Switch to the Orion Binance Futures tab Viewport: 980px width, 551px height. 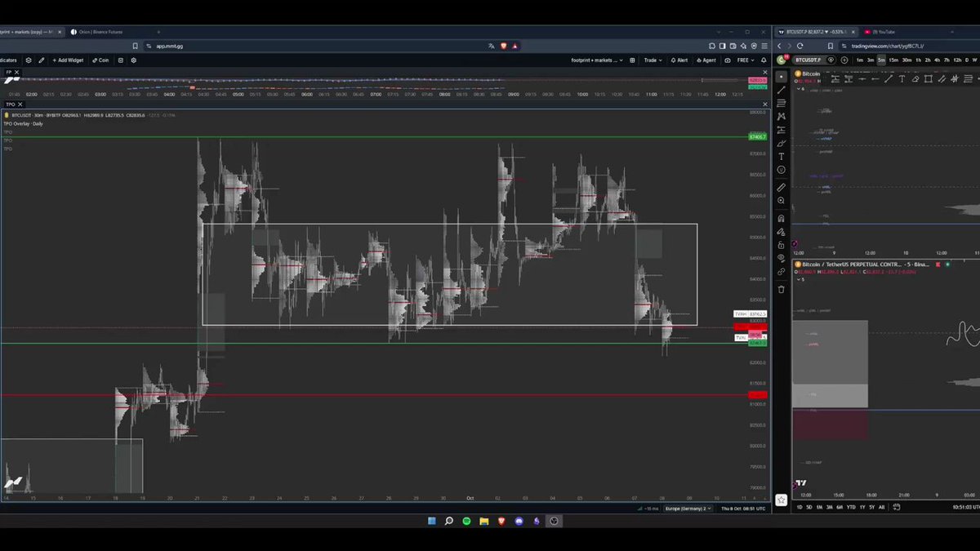pos(98,32)
